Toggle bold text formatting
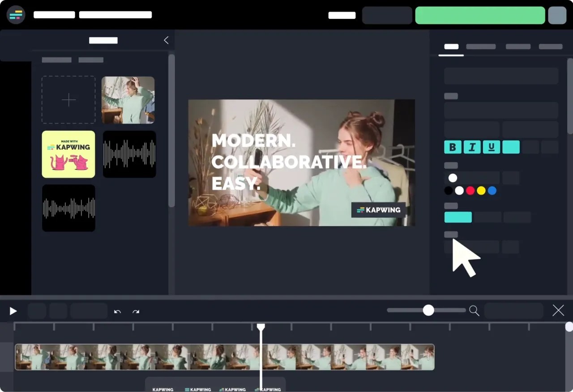 453,147
